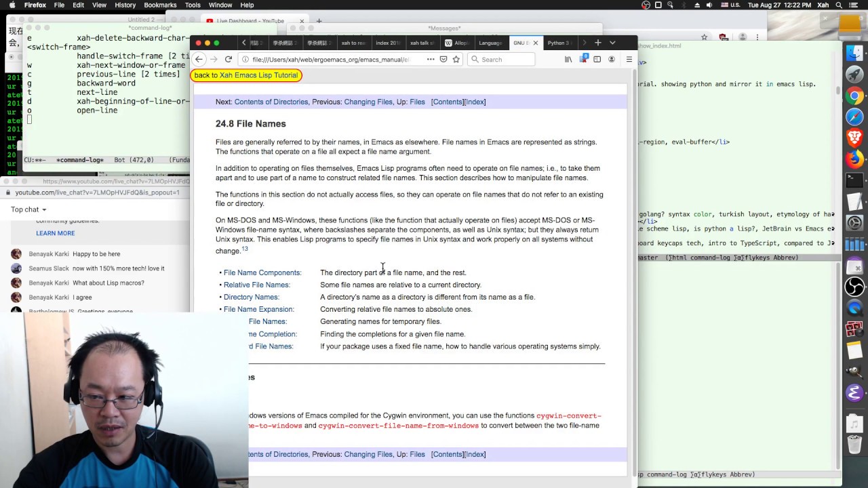Open File Name Expansion link
This screenshot has width=868, height=488.
tap(259, 309)
